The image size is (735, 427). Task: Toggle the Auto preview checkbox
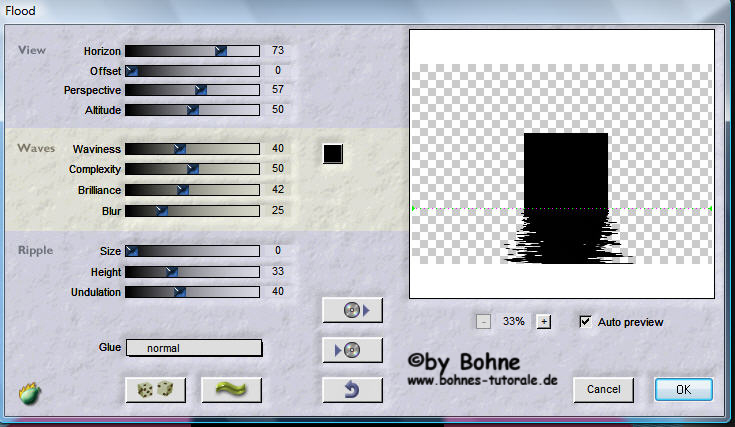click(x=585, y=322)
